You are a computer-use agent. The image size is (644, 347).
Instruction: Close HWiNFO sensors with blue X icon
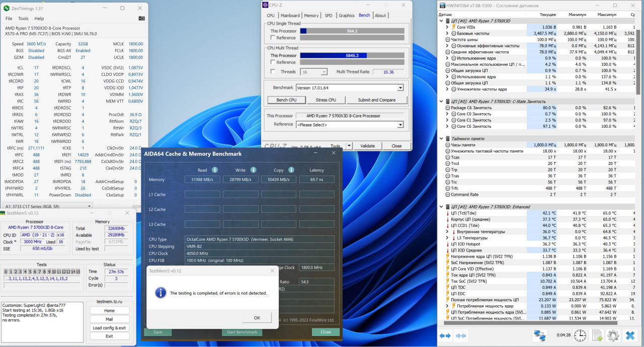click(x=630, y=335)
